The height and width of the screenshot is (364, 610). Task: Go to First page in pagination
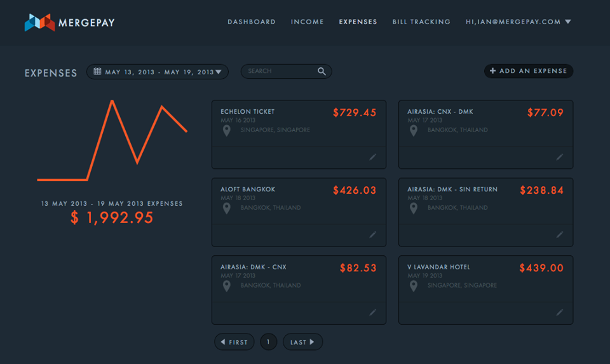pos(234,342)
